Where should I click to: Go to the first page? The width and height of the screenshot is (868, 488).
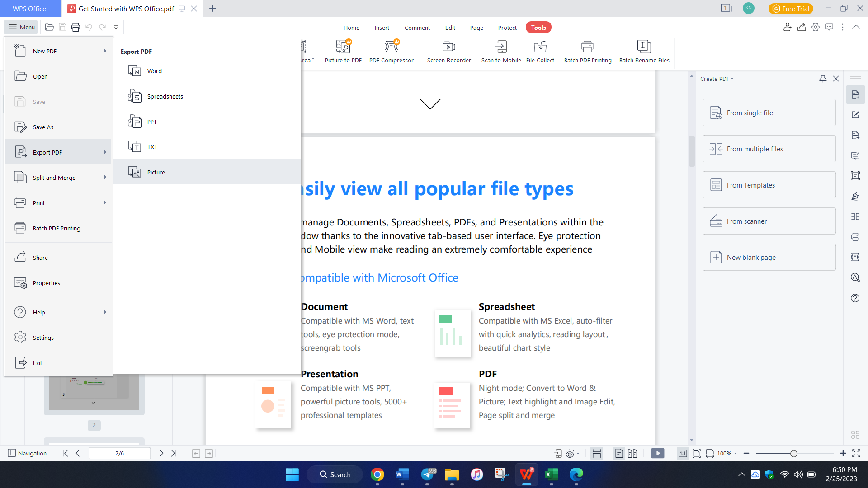pos(65,453)
